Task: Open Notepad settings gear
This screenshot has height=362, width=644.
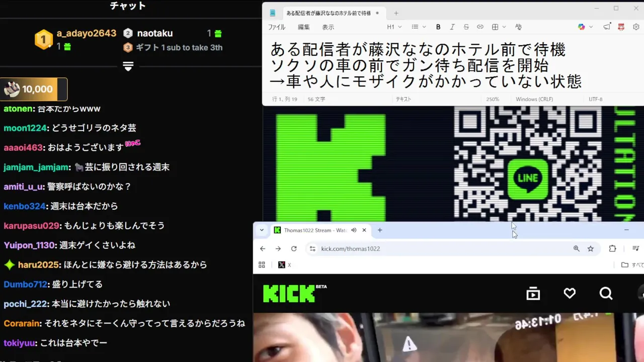Action: click(x=636, y=27)
